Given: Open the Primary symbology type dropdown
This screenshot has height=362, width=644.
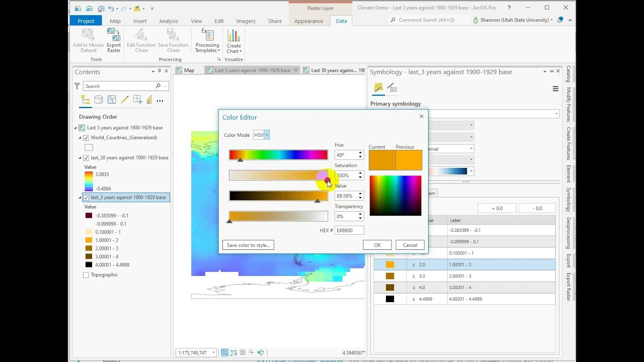Looking at the screenshot, I should [x=556, y=114].
